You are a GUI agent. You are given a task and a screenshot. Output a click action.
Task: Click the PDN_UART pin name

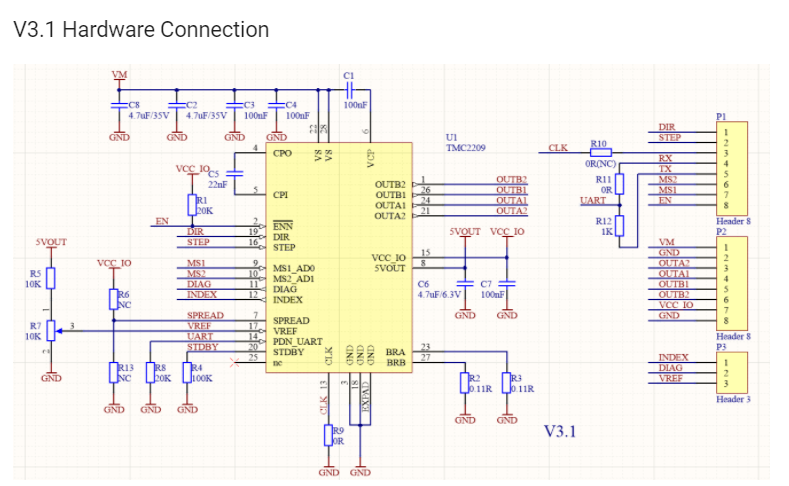297,342
